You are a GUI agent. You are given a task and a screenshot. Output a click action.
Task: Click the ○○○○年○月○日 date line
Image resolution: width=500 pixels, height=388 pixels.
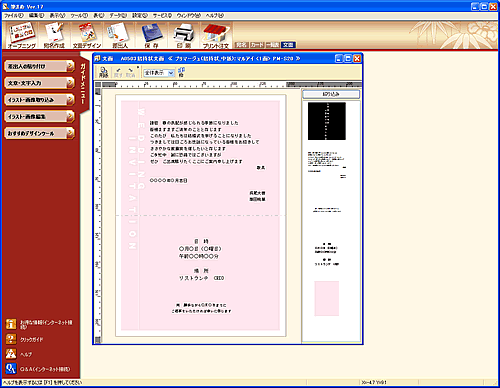[x=168, y=180]
